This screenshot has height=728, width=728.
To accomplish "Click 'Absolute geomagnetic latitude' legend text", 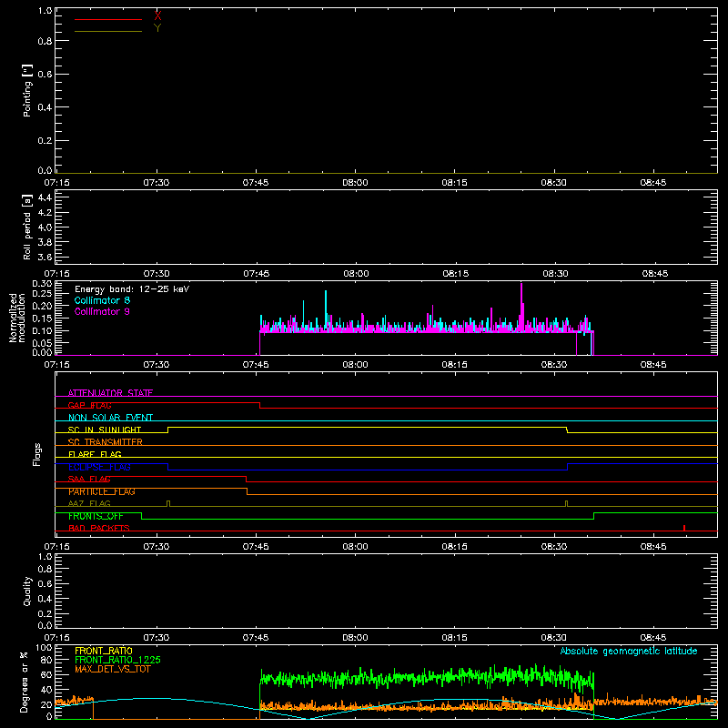I will pyautogui.click(x=629, y=652).
